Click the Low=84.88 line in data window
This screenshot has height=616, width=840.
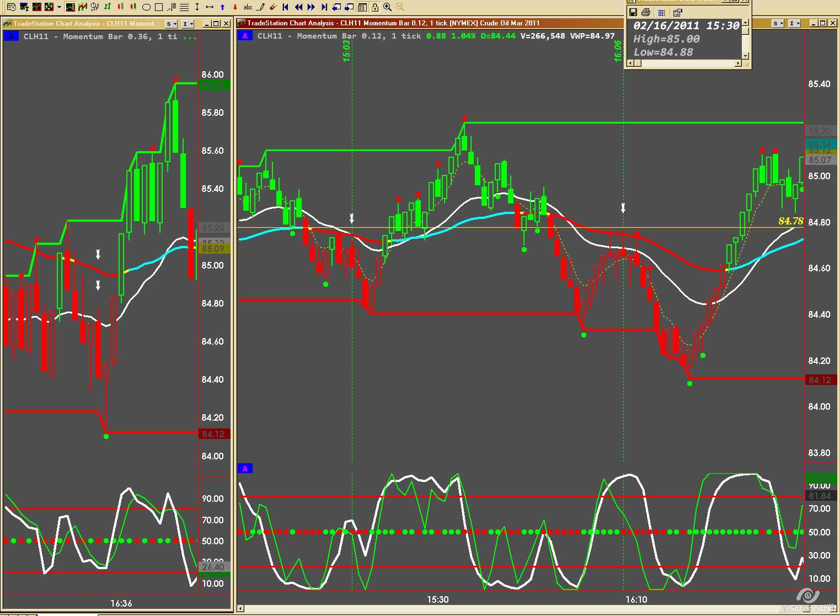point(663,52)
